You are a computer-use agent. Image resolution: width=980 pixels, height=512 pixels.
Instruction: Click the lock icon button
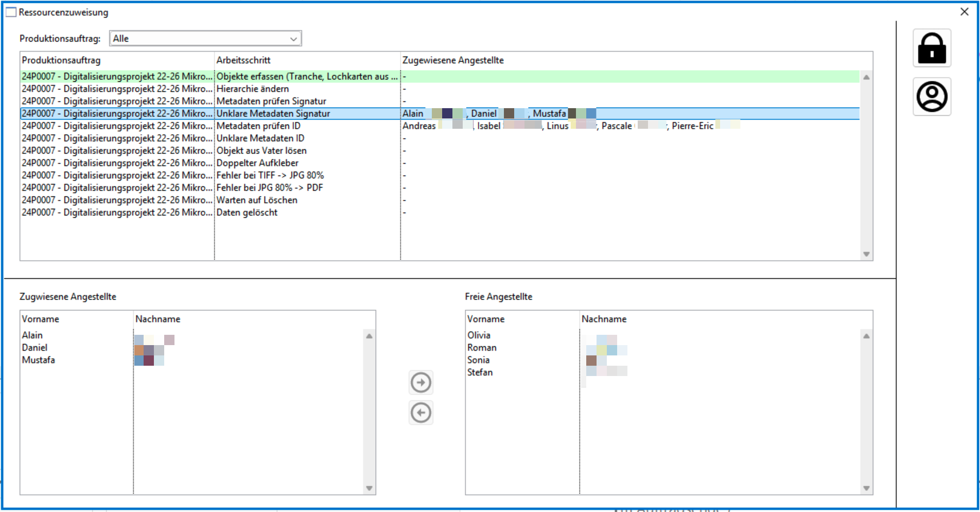point(932,48)
